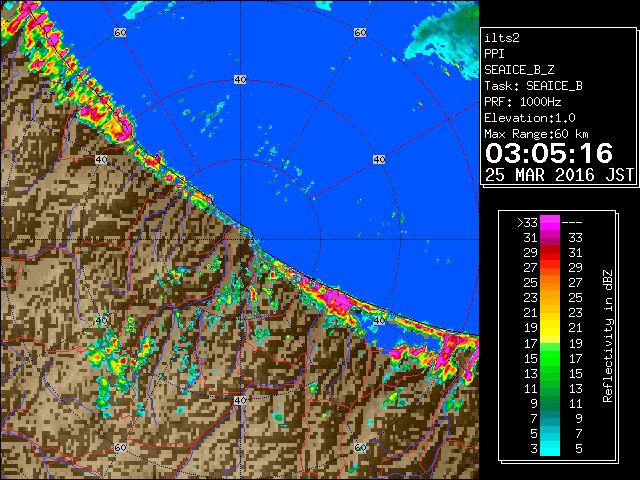640x480 pixels.
Task: Pick the magenta >33 dBZ color swatch
Action: (x=550, y=222)
